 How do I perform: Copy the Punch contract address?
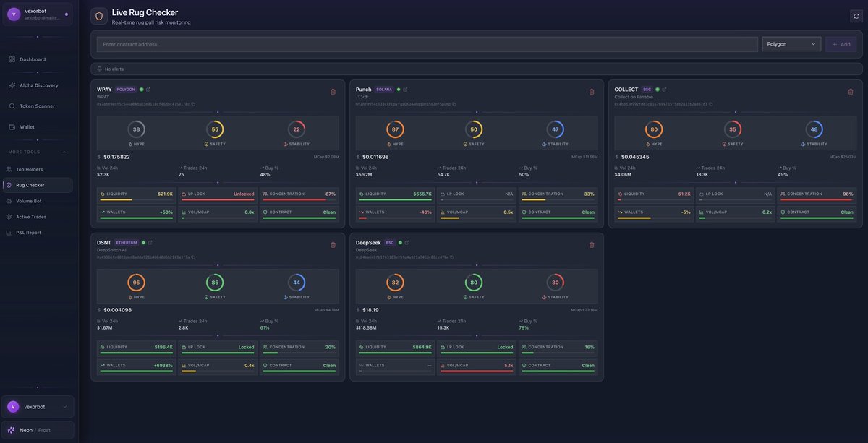pyautogui.click(x=454, y=104)
